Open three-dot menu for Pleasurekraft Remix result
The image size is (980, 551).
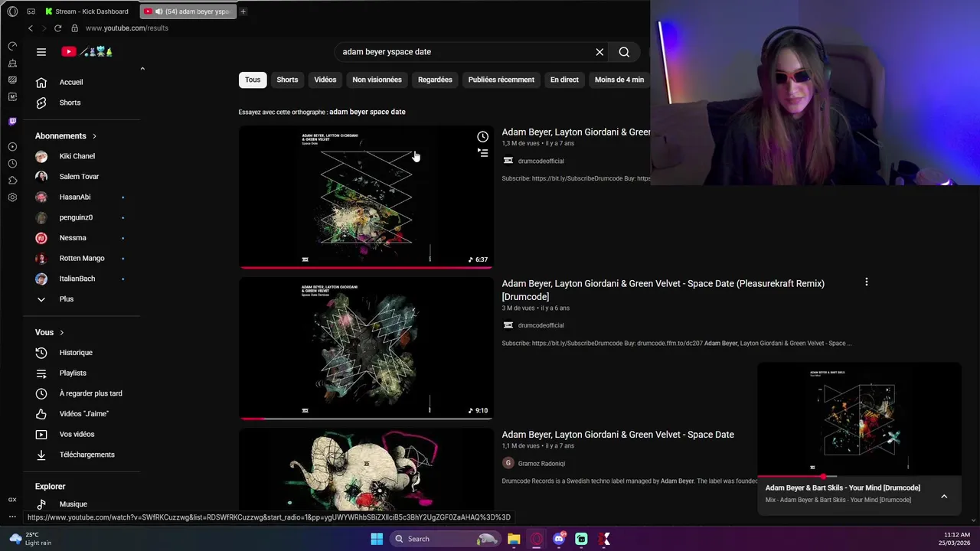(866, 282)
